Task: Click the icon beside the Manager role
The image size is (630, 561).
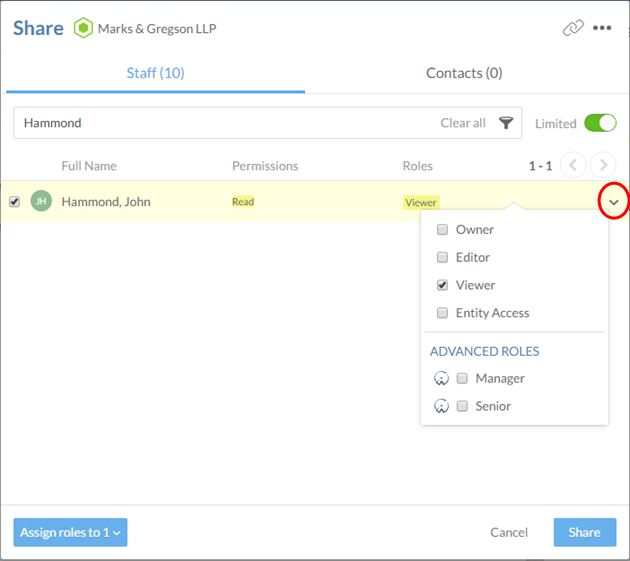Action: pos(441,379)
